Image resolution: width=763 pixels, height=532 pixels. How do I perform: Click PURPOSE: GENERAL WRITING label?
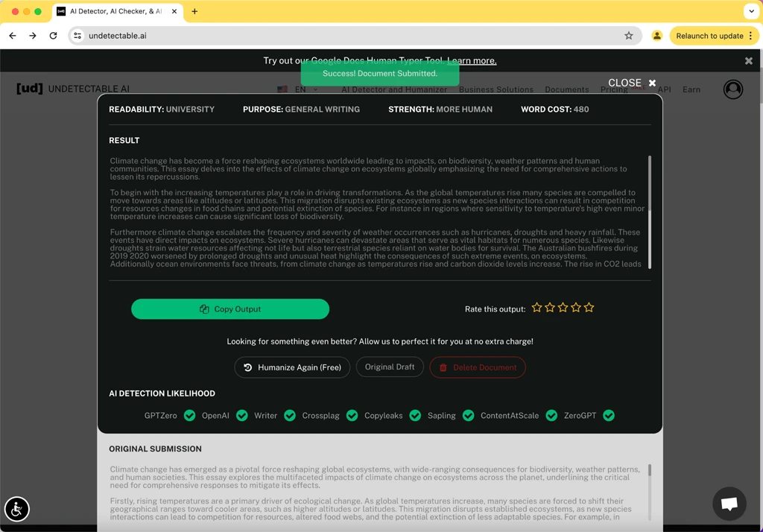click(x=301, y=110)
